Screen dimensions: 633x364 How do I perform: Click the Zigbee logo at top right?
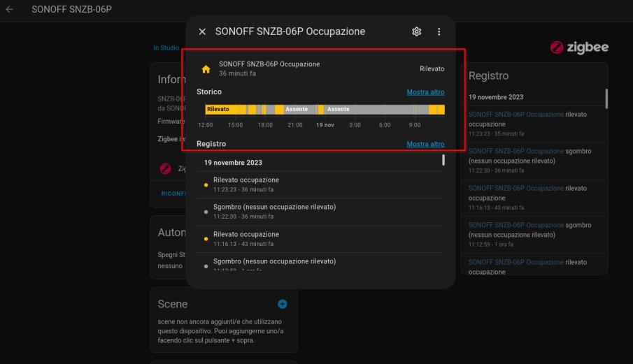[x=579, y=48]
